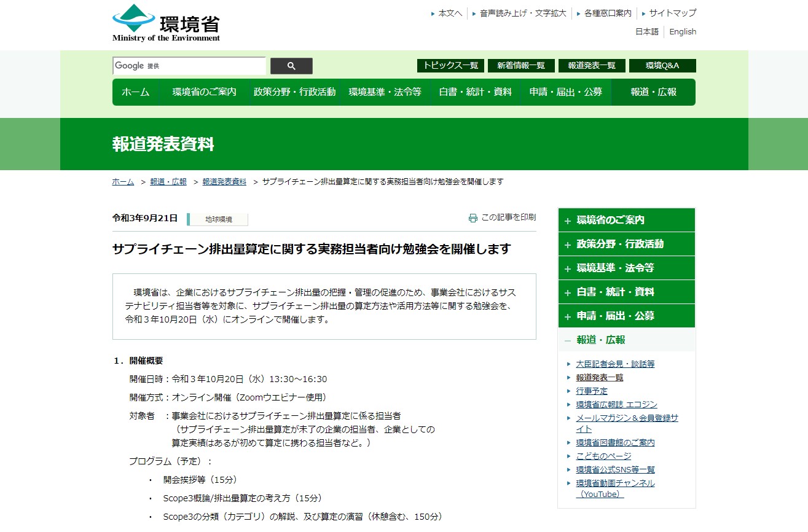808x532 pixels.
Task: Click the printer icon to print this article
Action: point(473,217)
